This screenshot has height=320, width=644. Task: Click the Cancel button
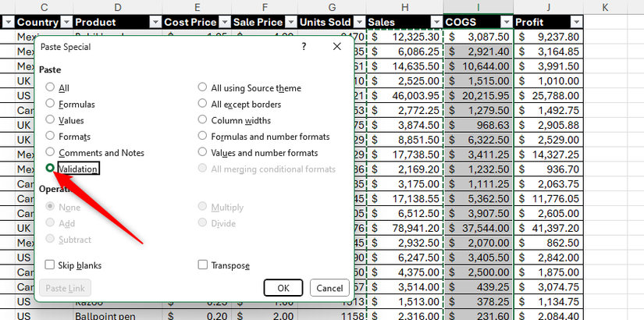tap(329, 288)
